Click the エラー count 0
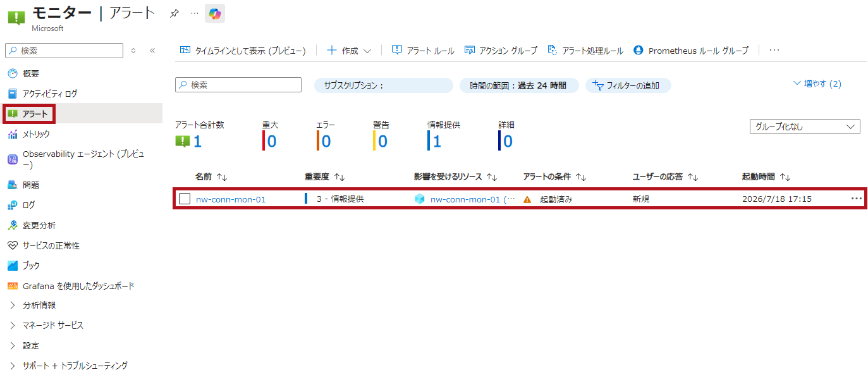Image resolution: width=868 pixels, height=377 pixels. 326,141
